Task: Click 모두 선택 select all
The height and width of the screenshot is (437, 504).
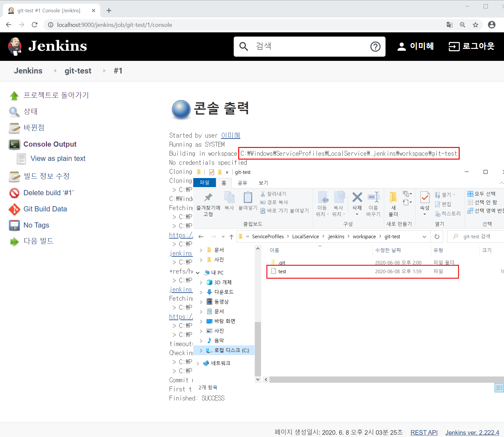Action: click(x=482, y=194)
